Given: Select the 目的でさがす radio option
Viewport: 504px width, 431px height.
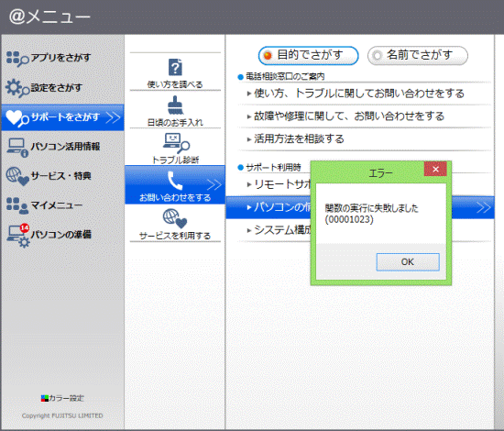Looking at the screenshot, I should point(308,55).
